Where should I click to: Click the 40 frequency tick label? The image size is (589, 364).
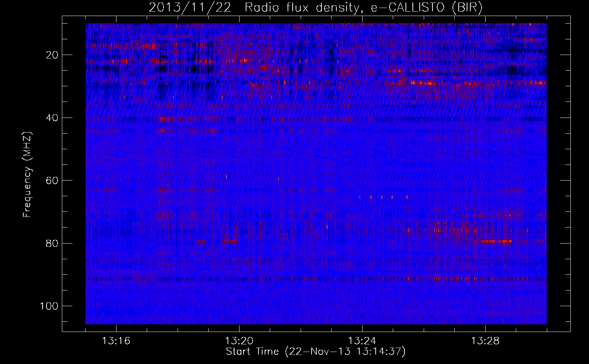click(x=52, y=118)
